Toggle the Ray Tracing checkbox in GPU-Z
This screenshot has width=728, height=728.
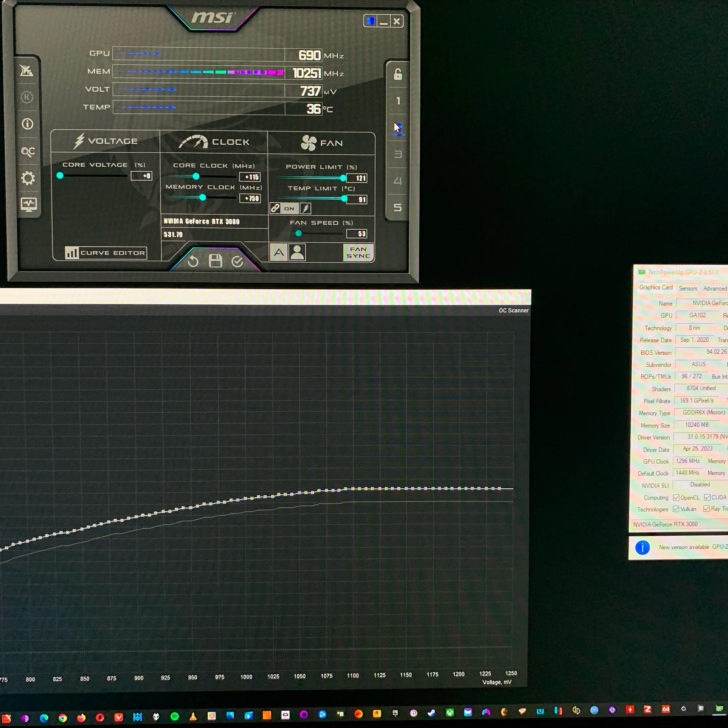pyautogui.click(x=706, y=509)
